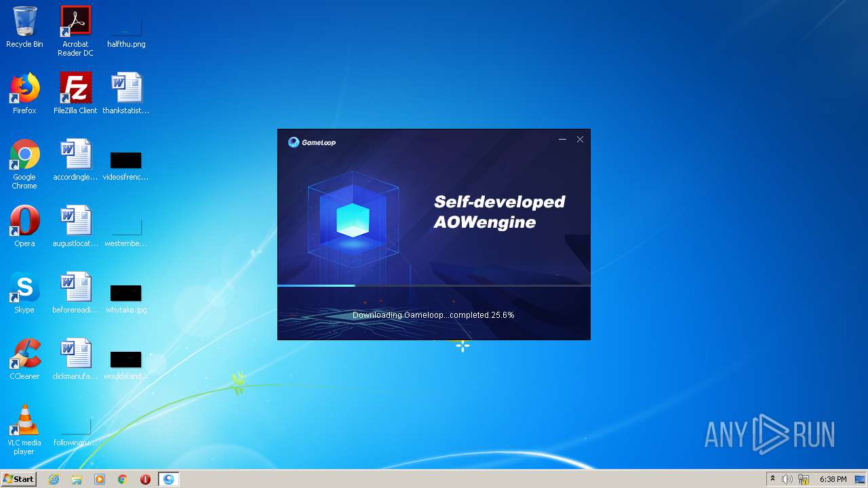Image resolution: width=868 pixels, height=488 pixels.
Task: Show hidden system tray icons
Action: tap(772, 479)
